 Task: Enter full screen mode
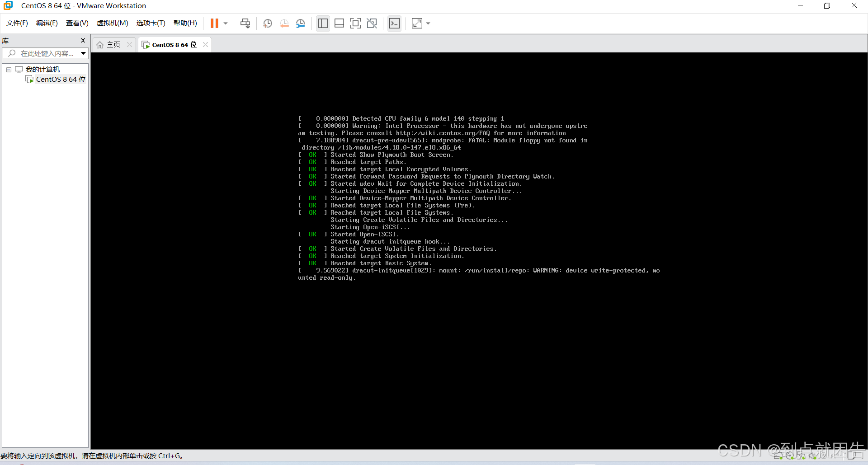(355, 23)
